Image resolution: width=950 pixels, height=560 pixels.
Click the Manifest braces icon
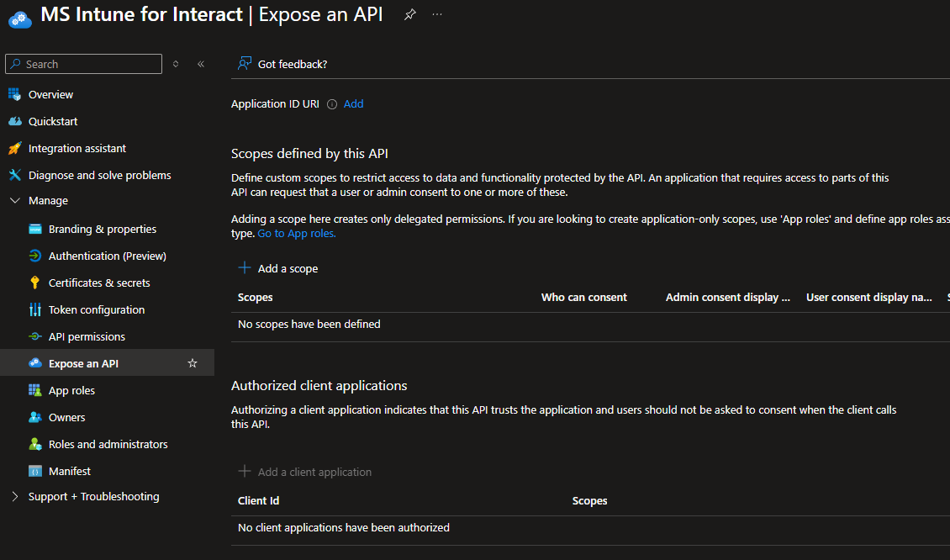(x=35, y=471)
